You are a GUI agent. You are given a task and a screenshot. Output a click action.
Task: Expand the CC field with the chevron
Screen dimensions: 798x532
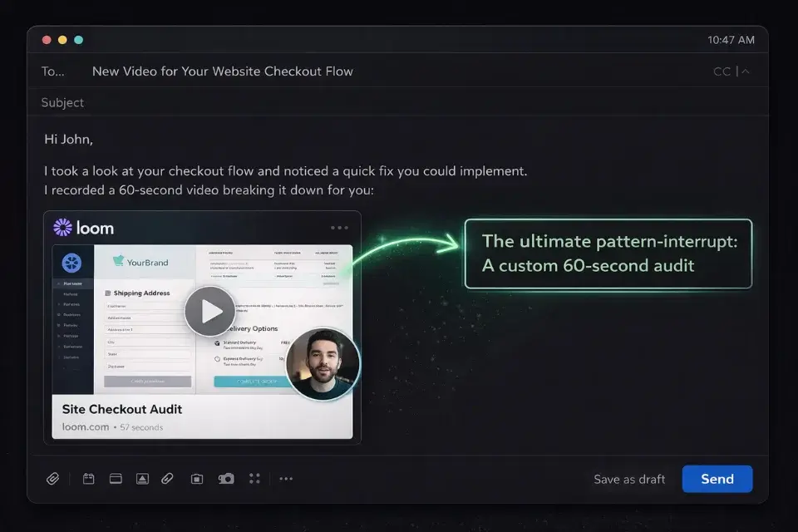tap(745, 71)
